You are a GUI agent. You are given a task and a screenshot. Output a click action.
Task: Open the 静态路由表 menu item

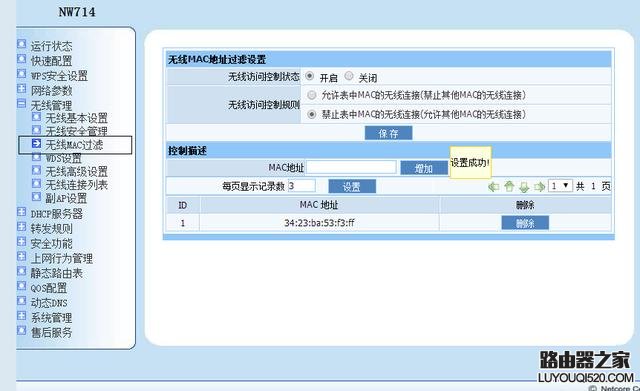57,273
